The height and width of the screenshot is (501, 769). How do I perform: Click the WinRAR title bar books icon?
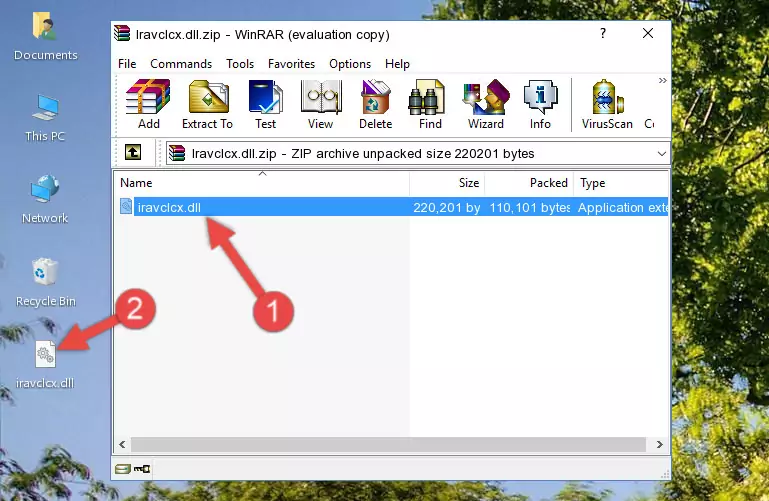[x=122, y=34]
